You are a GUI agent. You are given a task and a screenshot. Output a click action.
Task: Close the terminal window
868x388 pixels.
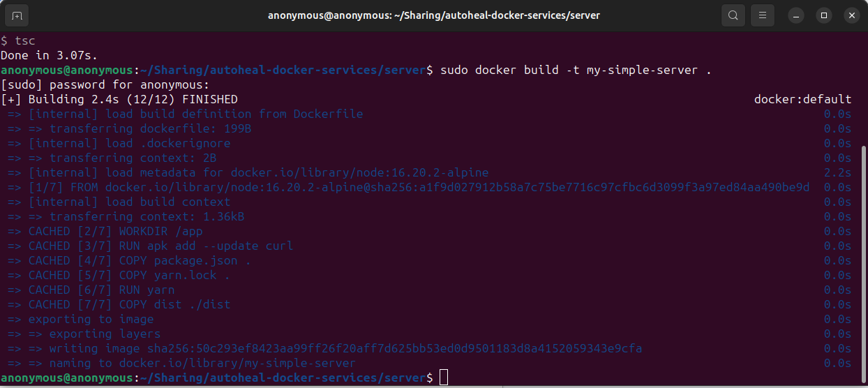tap(851, 15)
